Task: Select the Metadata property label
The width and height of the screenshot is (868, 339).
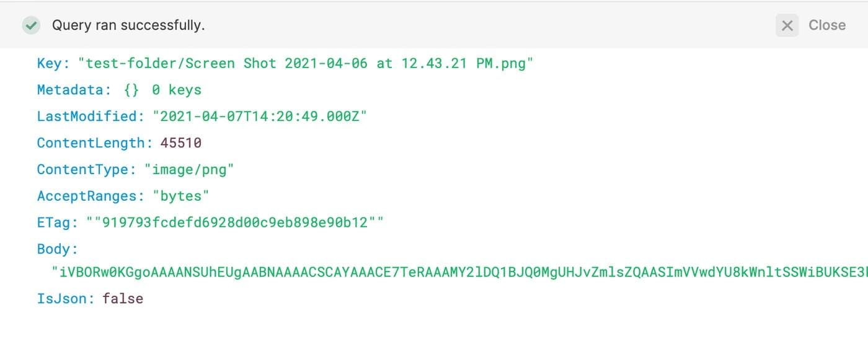Action: [x=71, y=90]
